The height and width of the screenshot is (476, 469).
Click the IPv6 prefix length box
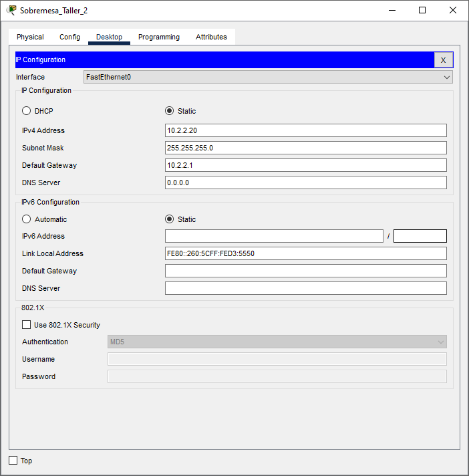click(x=420, y=236)
